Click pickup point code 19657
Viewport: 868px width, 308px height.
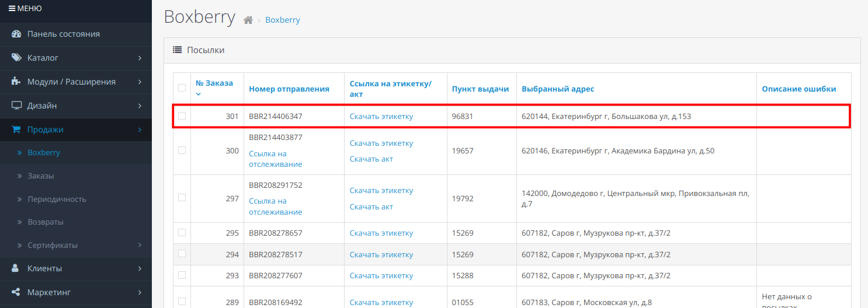tap(463, 150)
